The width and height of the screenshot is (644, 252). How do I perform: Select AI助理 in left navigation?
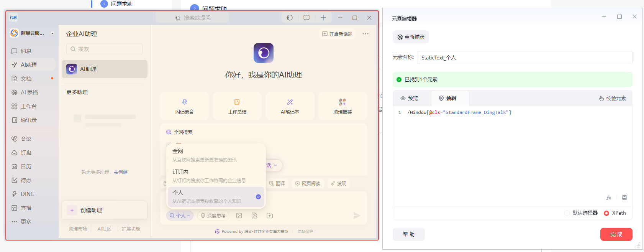(32, 65)
